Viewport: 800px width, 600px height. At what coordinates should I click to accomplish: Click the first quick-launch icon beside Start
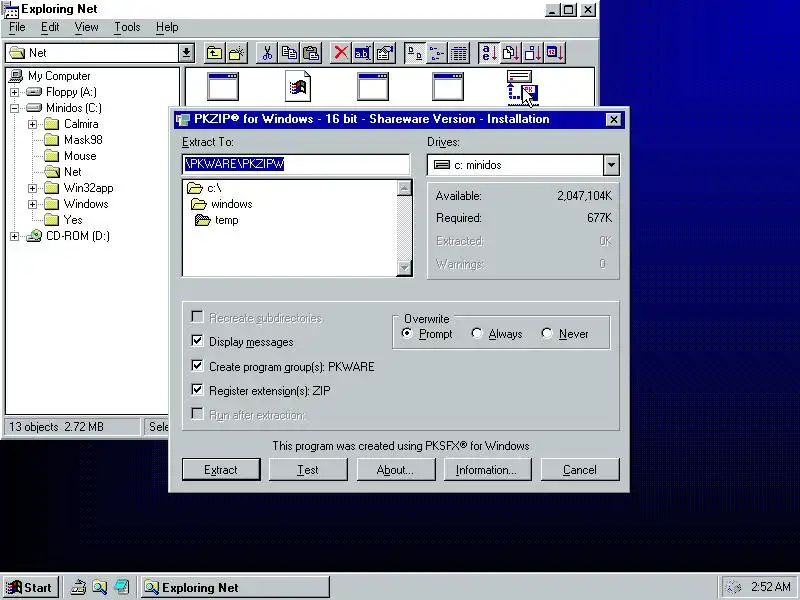(78, 587)
